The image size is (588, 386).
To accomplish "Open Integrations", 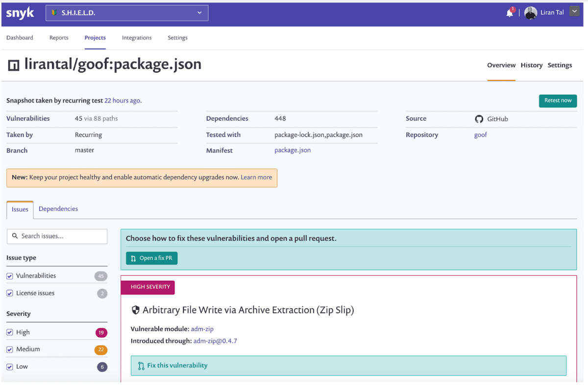I will click(x=137, y=38).
